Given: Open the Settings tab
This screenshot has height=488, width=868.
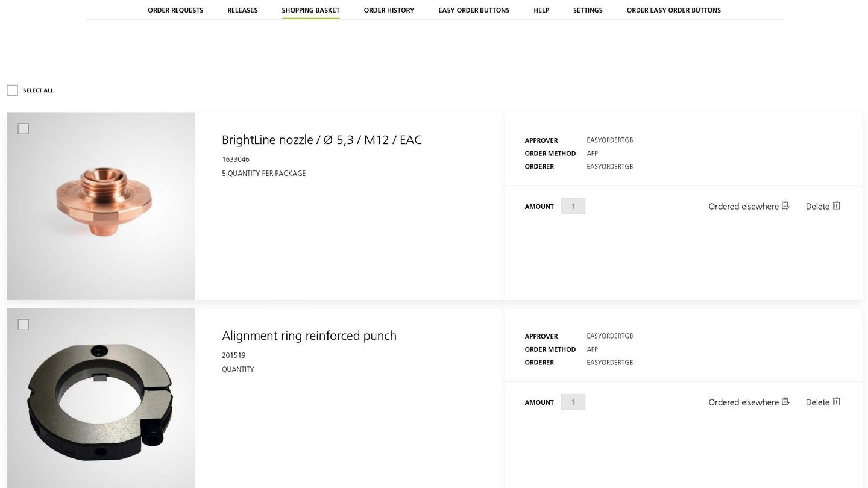Looking at the screenshot, I should click(x=588, y=10).
